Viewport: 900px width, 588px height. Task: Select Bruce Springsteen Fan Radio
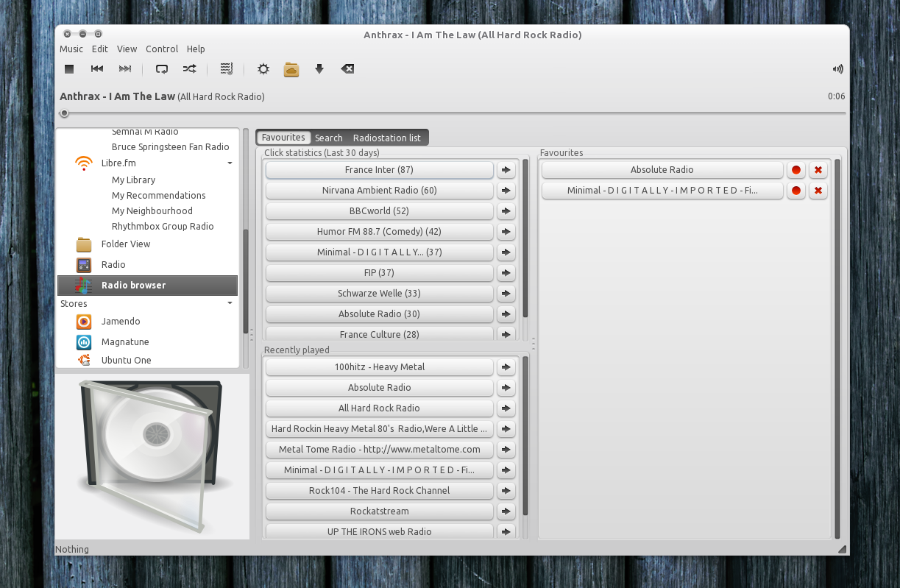coord(171,147)
